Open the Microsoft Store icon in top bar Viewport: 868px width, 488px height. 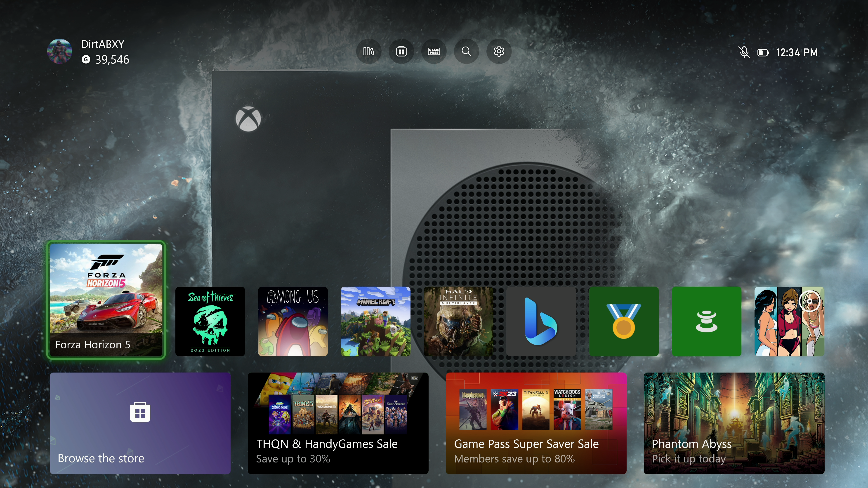click(401, 52)
